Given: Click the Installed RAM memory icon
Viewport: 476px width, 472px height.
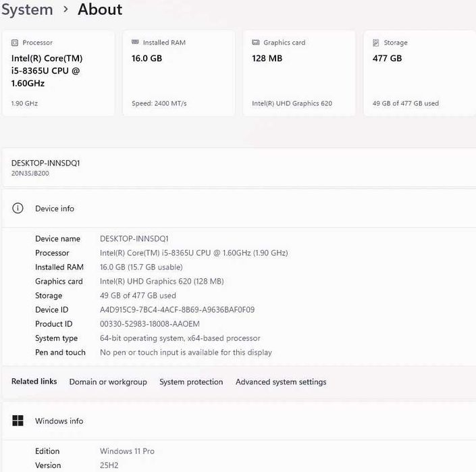Looking at the screenshot, I should tap(135, 42).
